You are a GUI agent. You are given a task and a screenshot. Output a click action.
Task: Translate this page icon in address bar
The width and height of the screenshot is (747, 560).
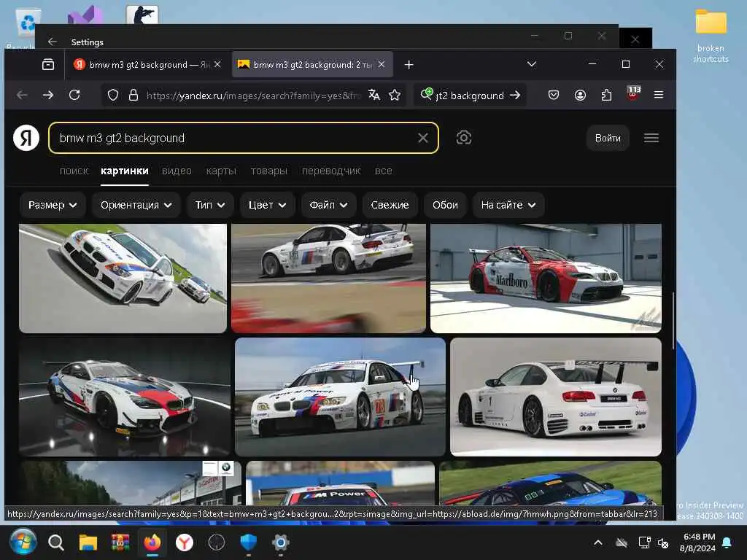[x=374, y=96]
